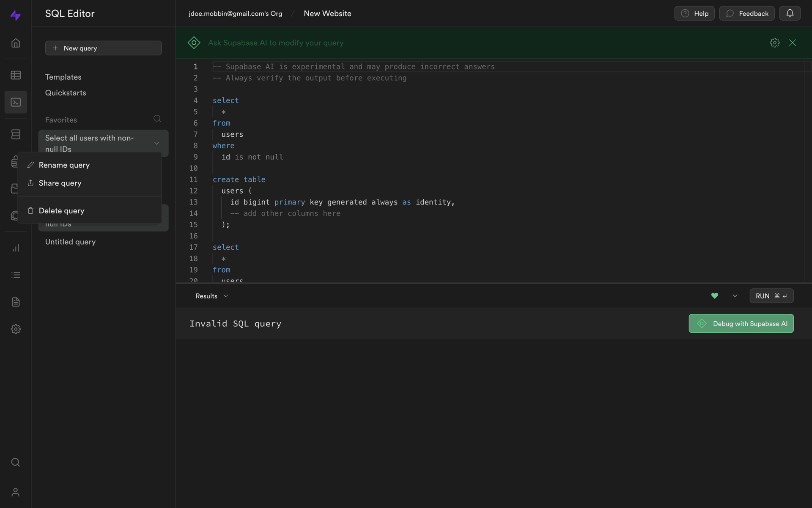Open the Reports bar chart icon
The width and height of the screenshot is (812, 508).
click(x=16, y=248)
